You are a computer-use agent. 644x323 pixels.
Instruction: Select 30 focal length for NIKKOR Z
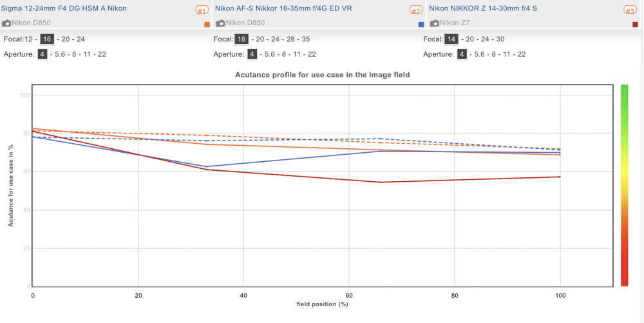pyautogui.click(x=500, y=39)
